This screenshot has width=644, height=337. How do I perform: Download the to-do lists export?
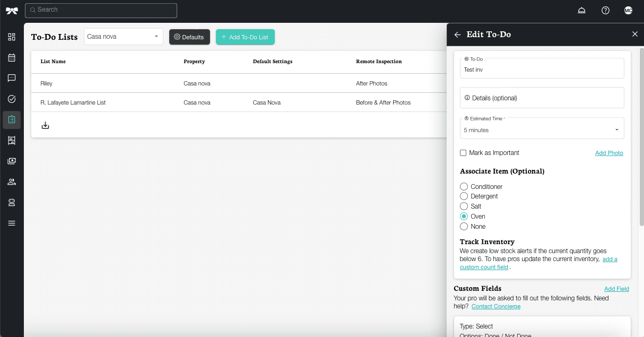(45, 125)
